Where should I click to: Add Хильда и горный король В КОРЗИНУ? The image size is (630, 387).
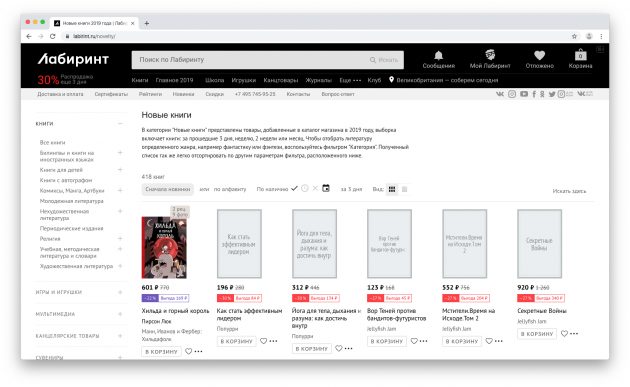pos(161,352)
